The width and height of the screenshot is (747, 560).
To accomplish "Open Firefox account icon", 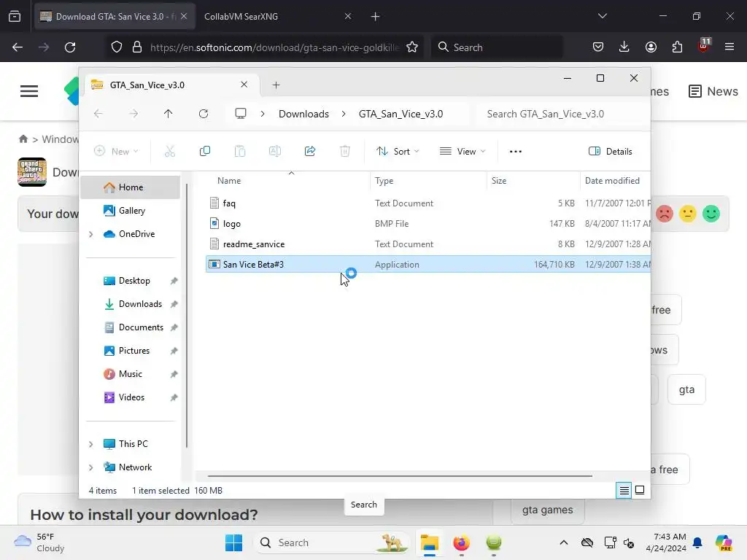I will (x=651, y=47).
